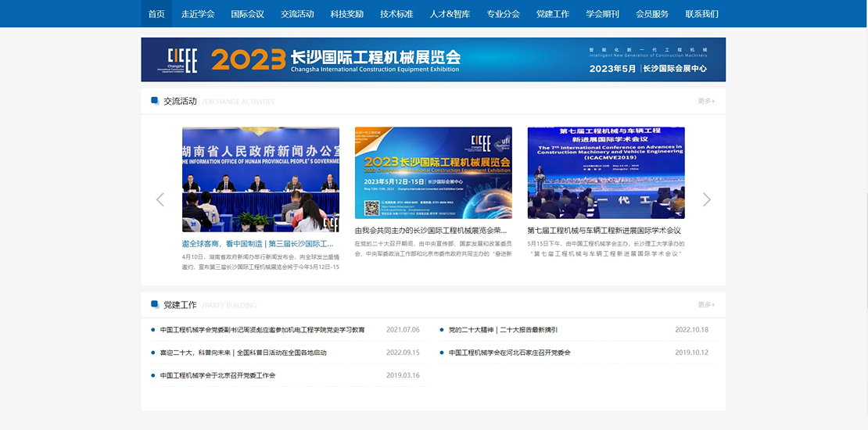The image size is (868, 430).
Task: Select 人才&智库 in the top menu
Action: [x=450, y=13]
